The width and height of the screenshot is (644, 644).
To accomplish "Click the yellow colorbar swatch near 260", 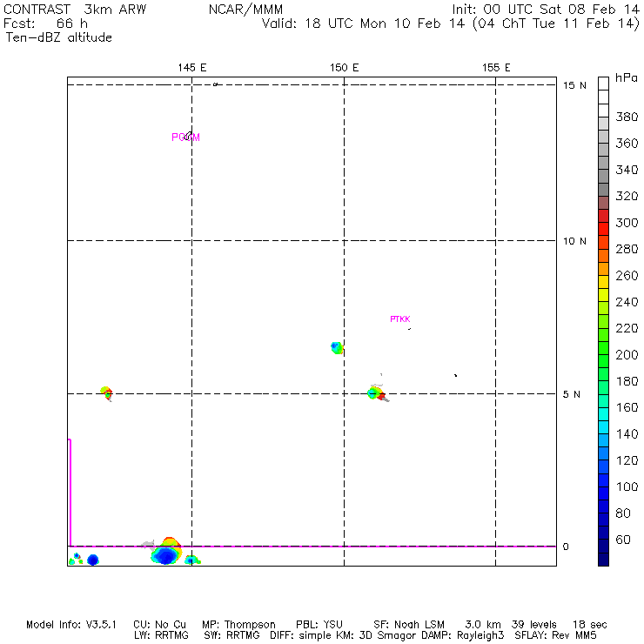I will click(x=603, y=282).
